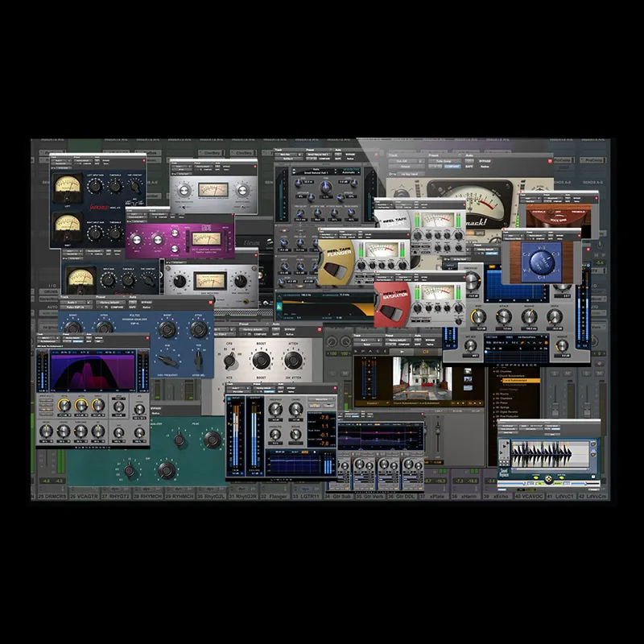Toggle COMPARE in the Smack! plugin header
Image resolution: width=644 pixels, height=644 pixels.
pos(452,167)
